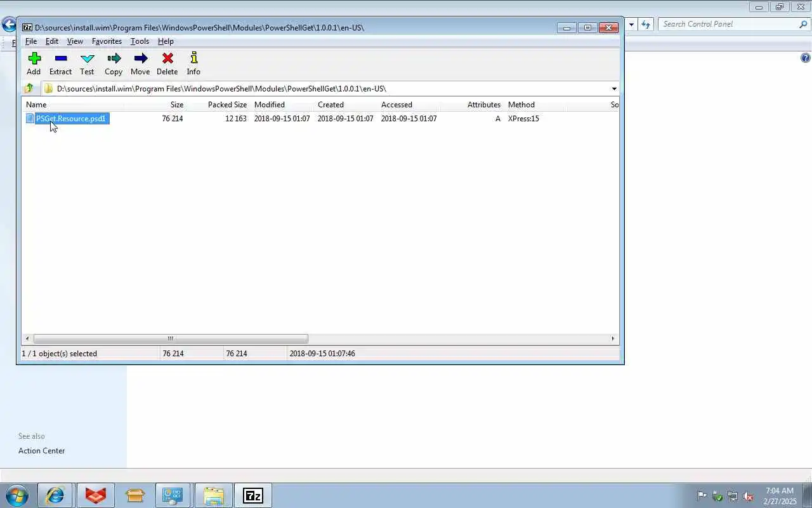This screenshot has height=508, width=812.
Task: Open the View menu
Action: click(75, 41)
